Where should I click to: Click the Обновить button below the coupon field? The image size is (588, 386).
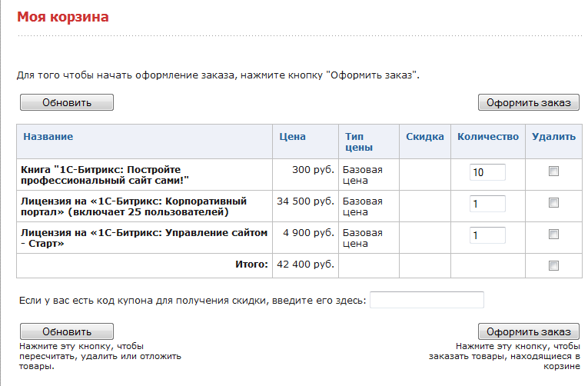pos(66,331)
